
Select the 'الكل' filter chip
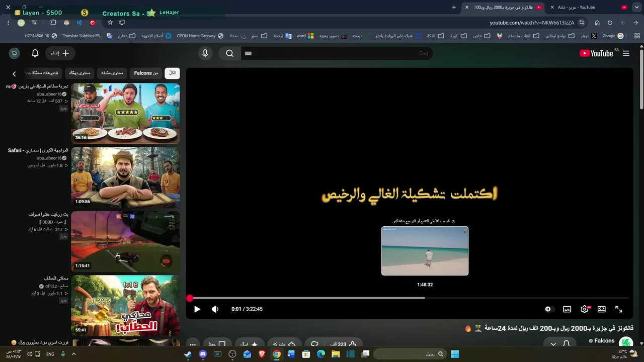172,73
